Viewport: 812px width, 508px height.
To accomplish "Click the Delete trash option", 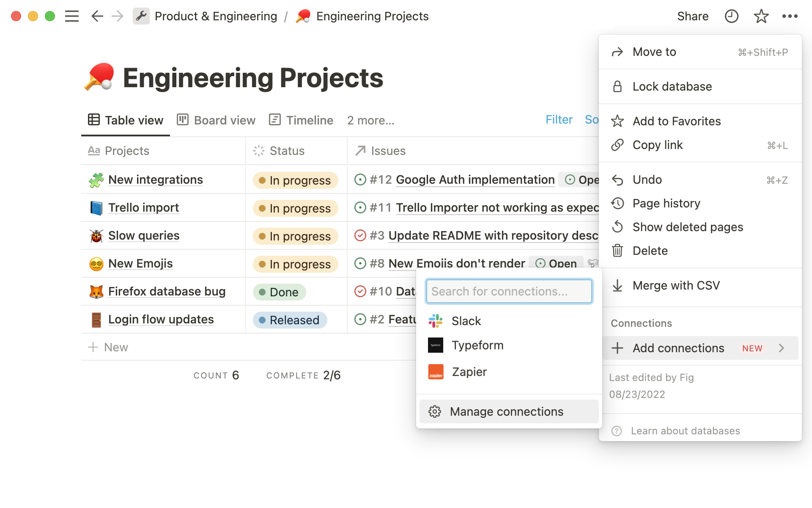I will 650,251.
